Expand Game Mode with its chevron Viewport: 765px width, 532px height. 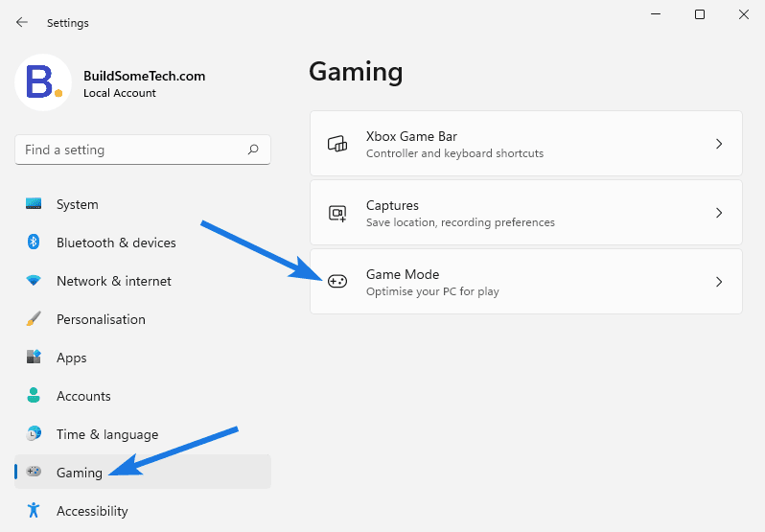pyautogui.click(x=719, y=282)
